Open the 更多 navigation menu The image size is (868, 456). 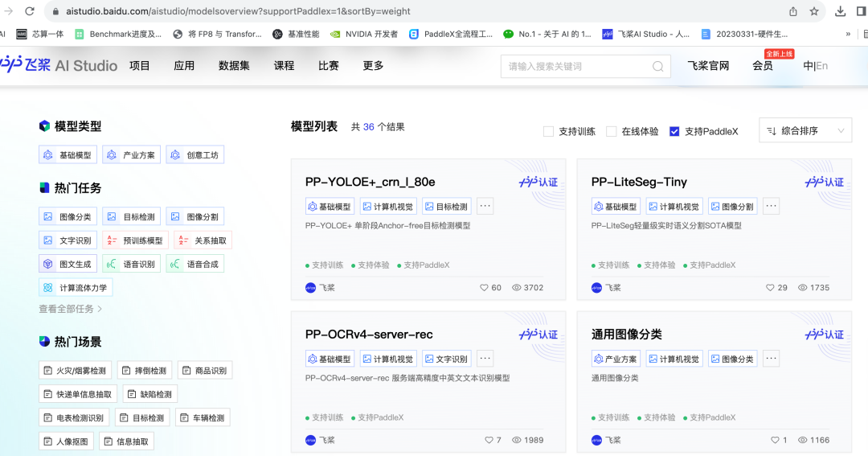[x=373, y=65]
